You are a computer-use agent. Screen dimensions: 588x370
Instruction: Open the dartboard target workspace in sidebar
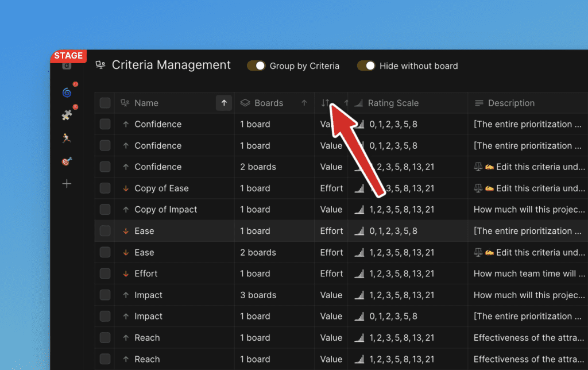67,161
